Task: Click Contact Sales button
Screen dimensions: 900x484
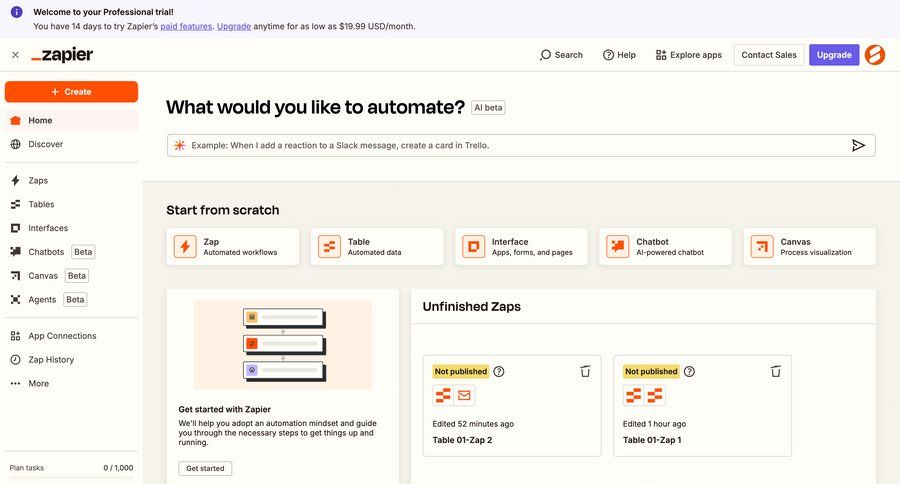Action: point(769,55)
